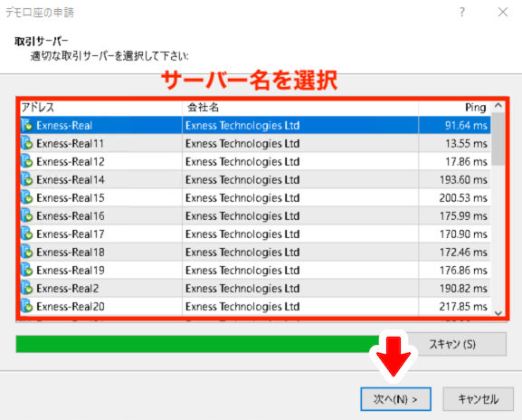Image resolution: width=522 pixels, height=420 pixels.
Task: Click the server list scrollbar thumb
Action: [x=498, y=138]
